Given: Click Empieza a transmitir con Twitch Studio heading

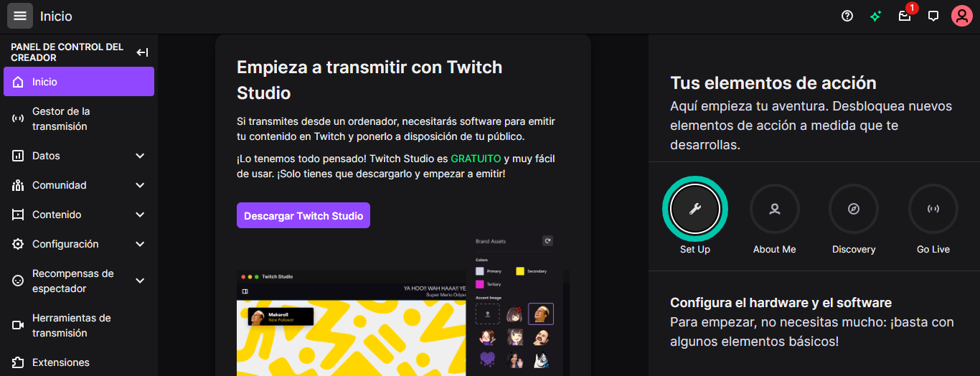Looking at the screenshot, I should pyautogui.click(x=369, y=80).
